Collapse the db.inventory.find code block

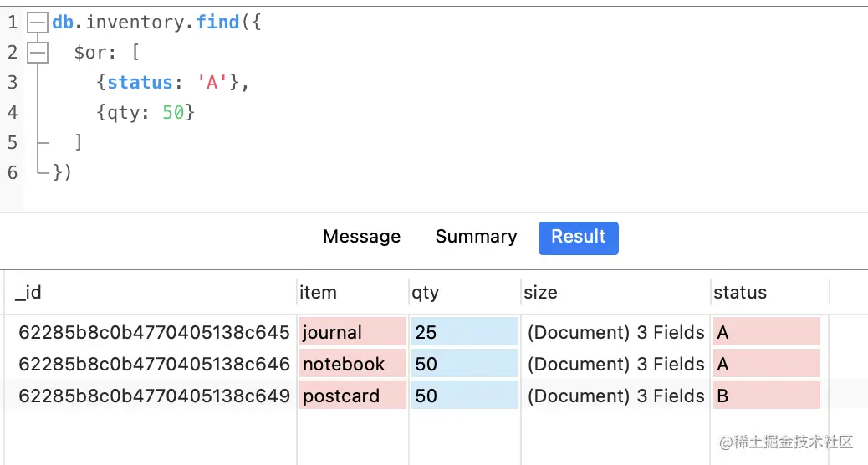pos(37,23)
